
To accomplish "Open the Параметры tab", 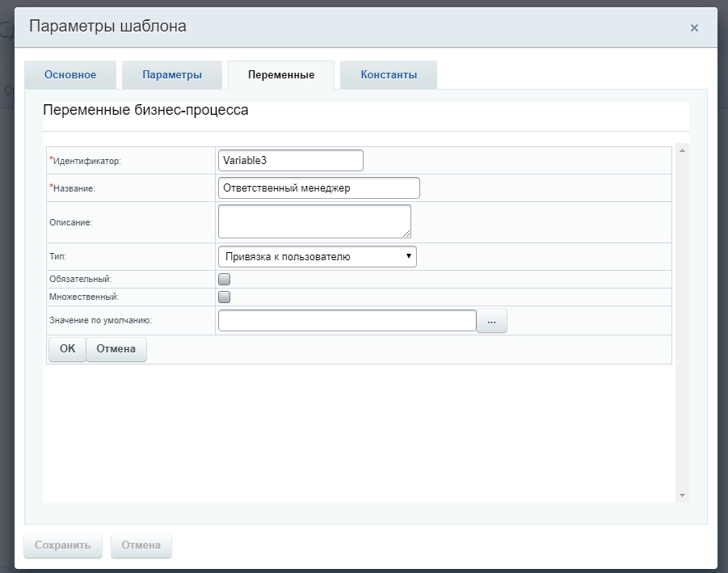I will (172, 75).
